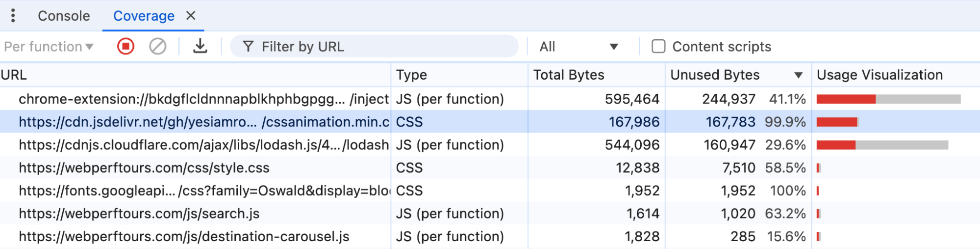Click the filter funnel icon

coord(248,47)
